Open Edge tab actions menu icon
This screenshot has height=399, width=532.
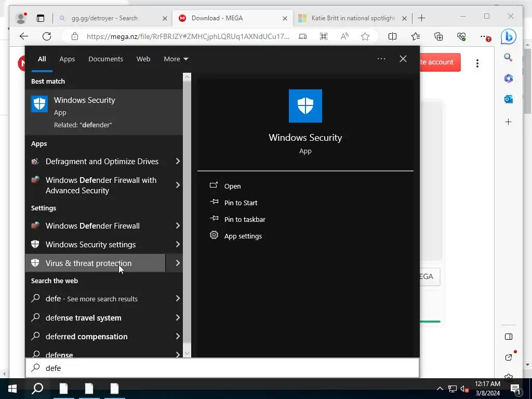click(x=41, y=18)
